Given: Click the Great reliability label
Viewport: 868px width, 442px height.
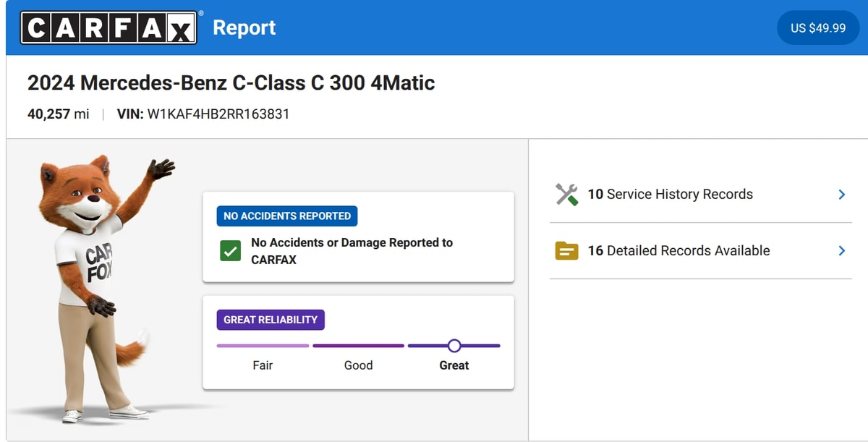Looking at the screenshot, I should (454, 365).
